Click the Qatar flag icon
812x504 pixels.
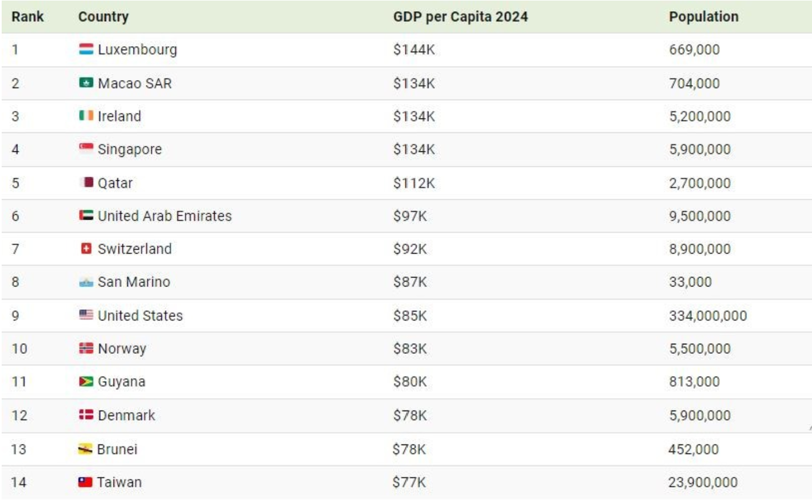point(87,182)
